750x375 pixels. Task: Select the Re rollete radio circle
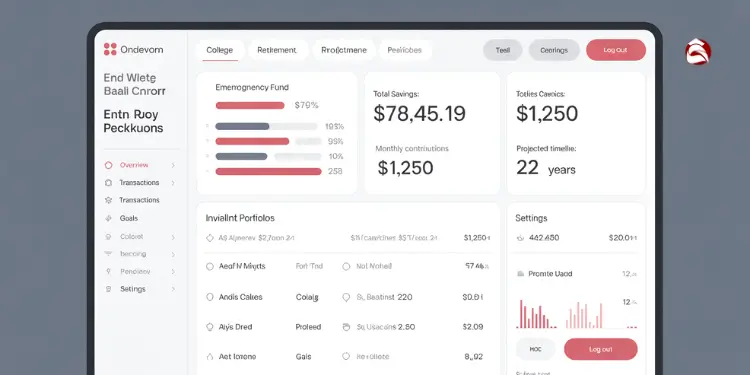click(x=346, y=356)
